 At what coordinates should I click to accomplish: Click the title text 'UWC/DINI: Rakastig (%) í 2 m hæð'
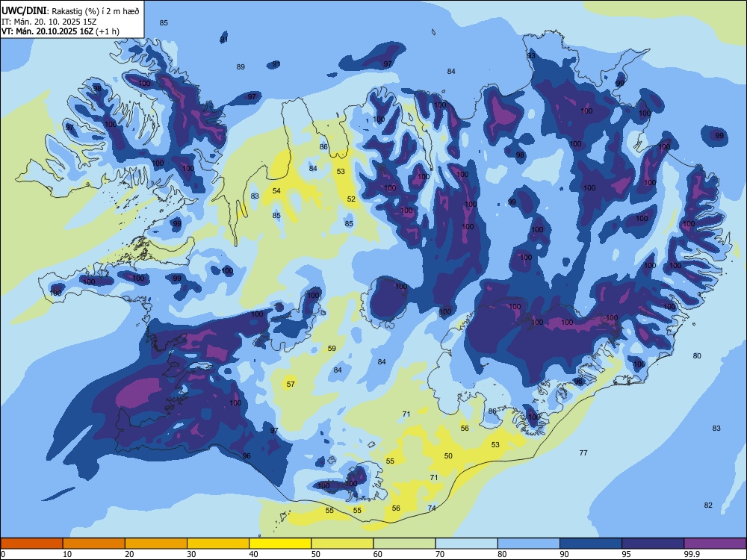tap(70, 11)
